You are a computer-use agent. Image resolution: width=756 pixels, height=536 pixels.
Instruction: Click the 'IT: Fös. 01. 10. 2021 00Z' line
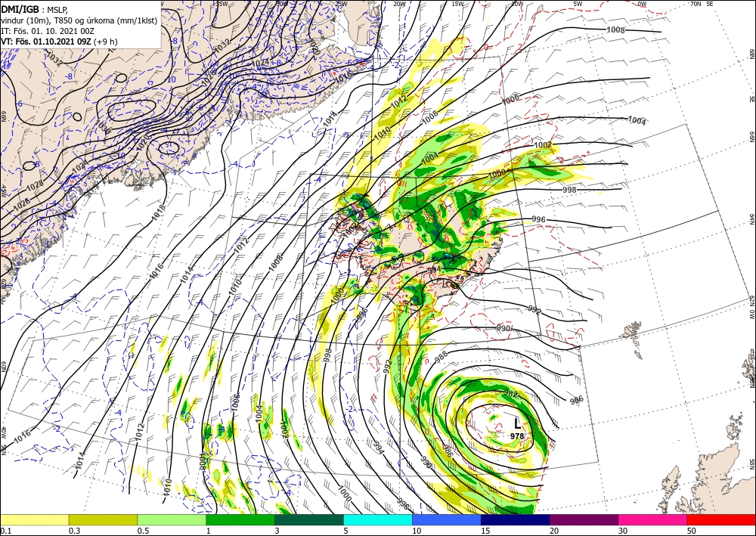click(x=47, y=31)
